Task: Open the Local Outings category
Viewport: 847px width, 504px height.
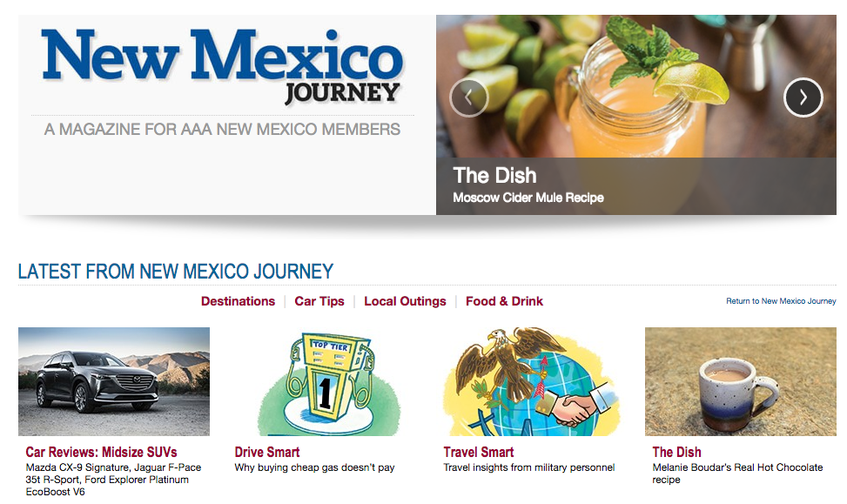Action: click(x=405, y=301)
